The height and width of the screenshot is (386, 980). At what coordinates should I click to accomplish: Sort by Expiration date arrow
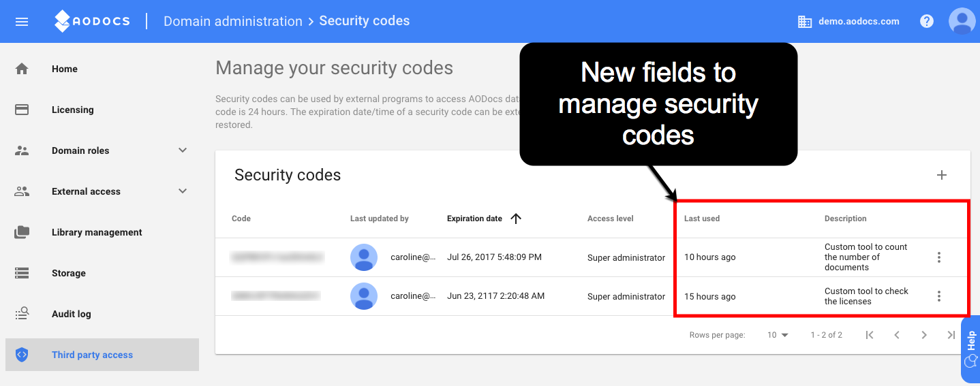pos(516,219)
